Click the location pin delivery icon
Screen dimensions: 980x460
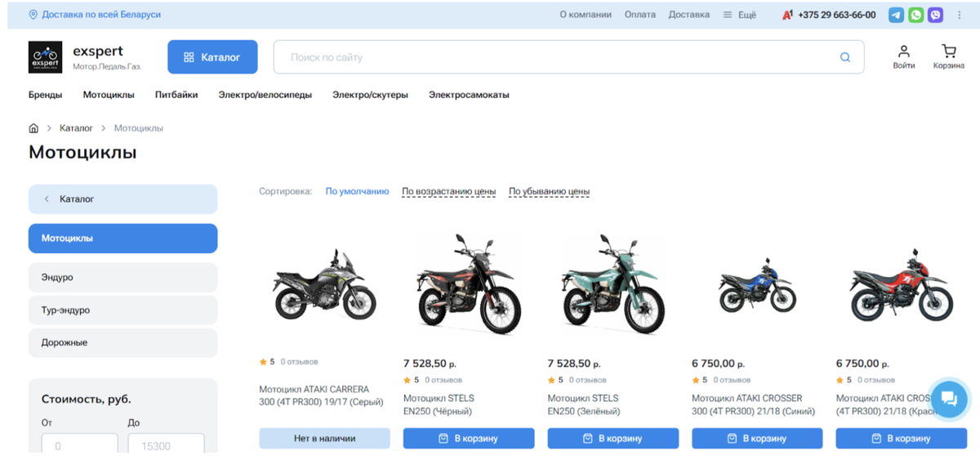pos(33,15)
